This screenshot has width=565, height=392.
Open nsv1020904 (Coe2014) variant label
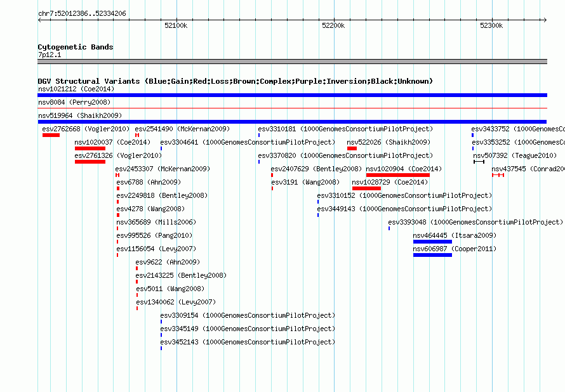pyautogui.click(x=404, y=169)
